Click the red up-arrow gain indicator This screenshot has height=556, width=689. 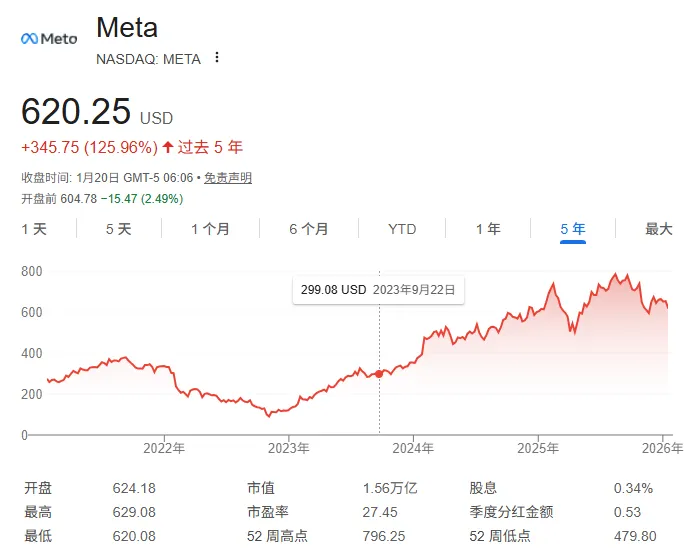(167, 147)
